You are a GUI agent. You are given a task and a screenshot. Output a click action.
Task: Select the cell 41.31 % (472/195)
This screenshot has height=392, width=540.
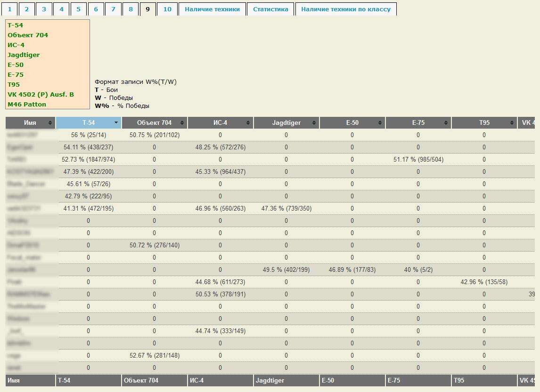tap(89, 208)
